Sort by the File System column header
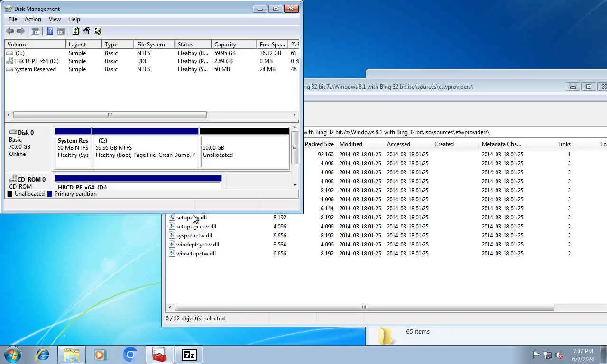 (154, 44)
